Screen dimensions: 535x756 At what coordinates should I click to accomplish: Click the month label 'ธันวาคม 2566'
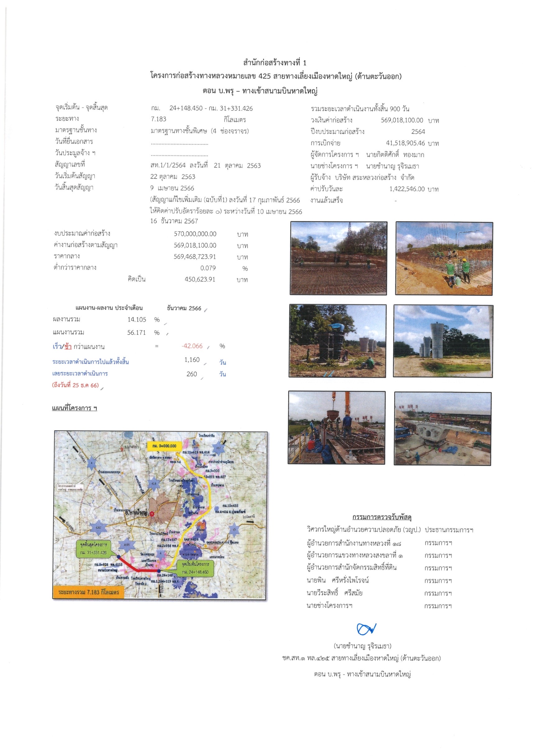tap(184, 308)
